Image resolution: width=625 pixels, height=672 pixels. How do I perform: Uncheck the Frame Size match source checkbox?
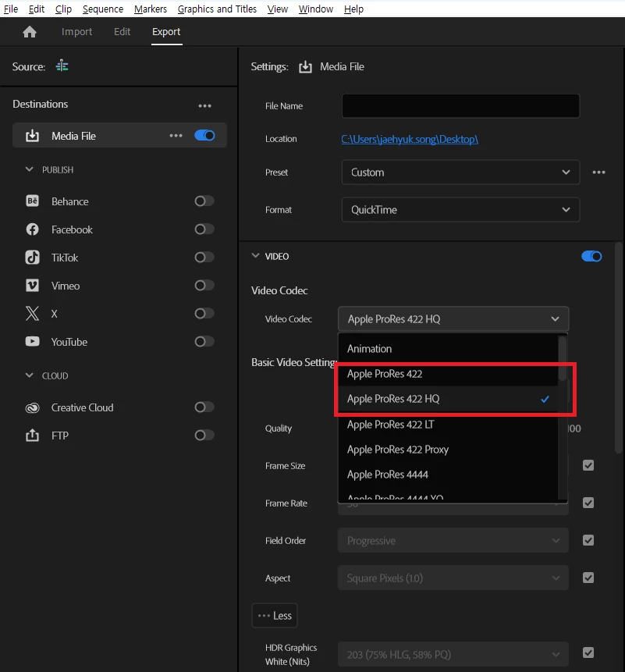coord(588,465)
